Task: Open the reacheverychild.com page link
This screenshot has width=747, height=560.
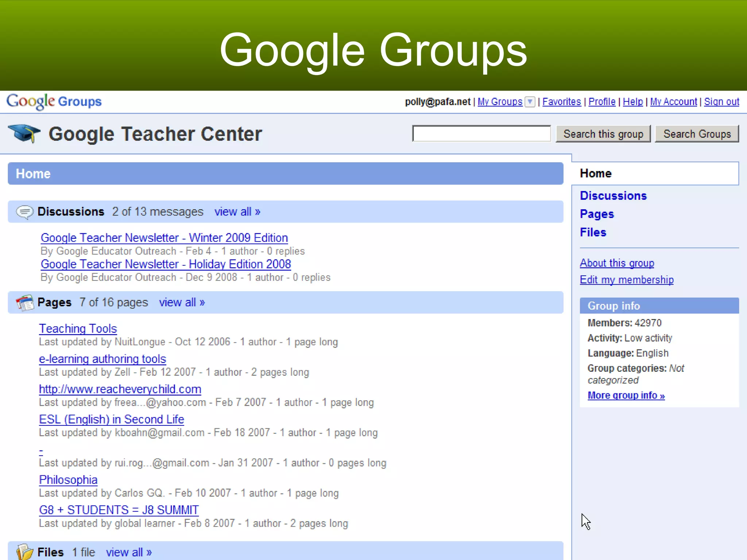Action: click(120, 389)
